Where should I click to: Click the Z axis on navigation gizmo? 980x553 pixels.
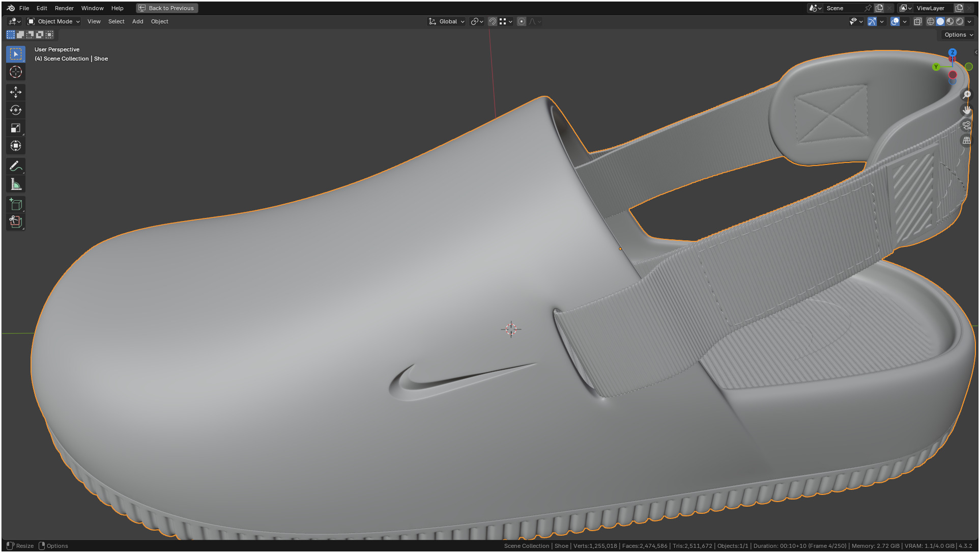[x=953, y=52]
